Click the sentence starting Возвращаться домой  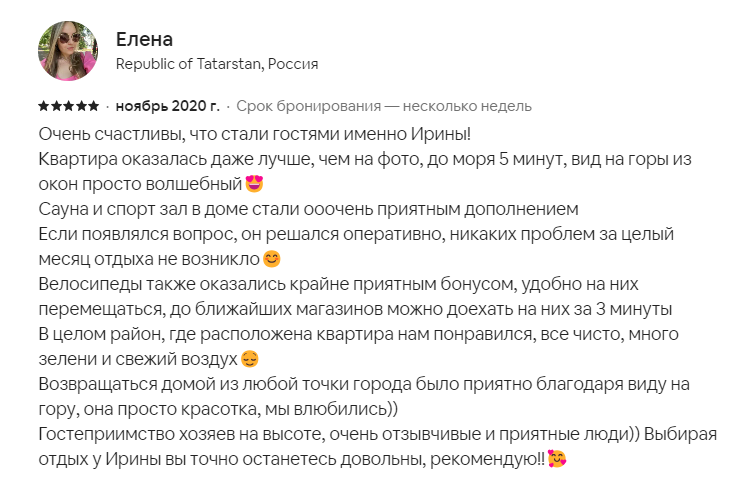[364, 397]
